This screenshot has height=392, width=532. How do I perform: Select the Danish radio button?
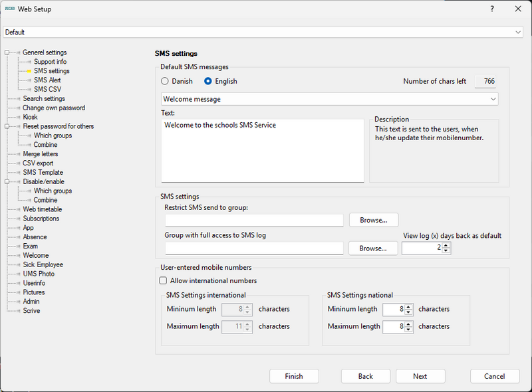tap(166, 81)
